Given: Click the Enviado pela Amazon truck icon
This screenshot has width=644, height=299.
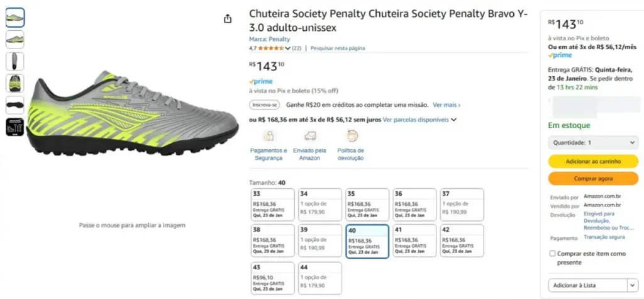Looking at the screenshot, I should 309,136.
